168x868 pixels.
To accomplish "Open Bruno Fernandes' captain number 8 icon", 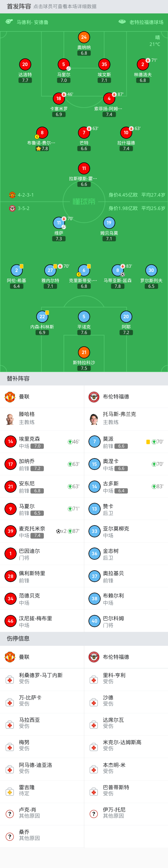I will [42, 133].
